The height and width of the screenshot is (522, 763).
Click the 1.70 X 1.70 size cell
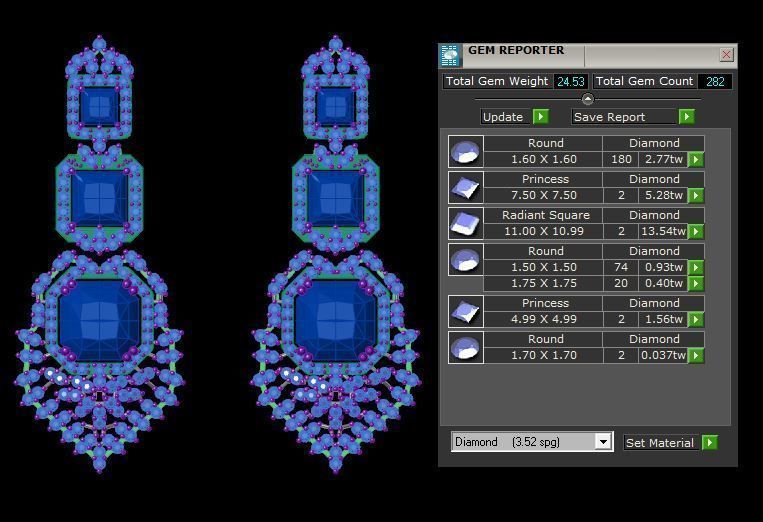pos(544,355)
